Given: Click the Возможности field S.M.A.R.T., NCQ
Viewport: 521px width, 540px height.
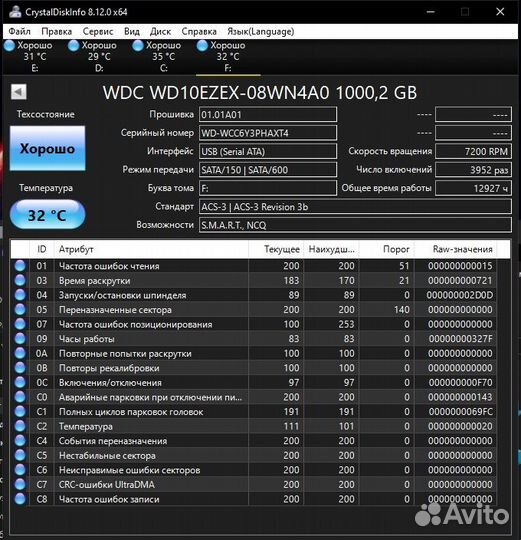Looking at the screenshot, I should [355, 225].
